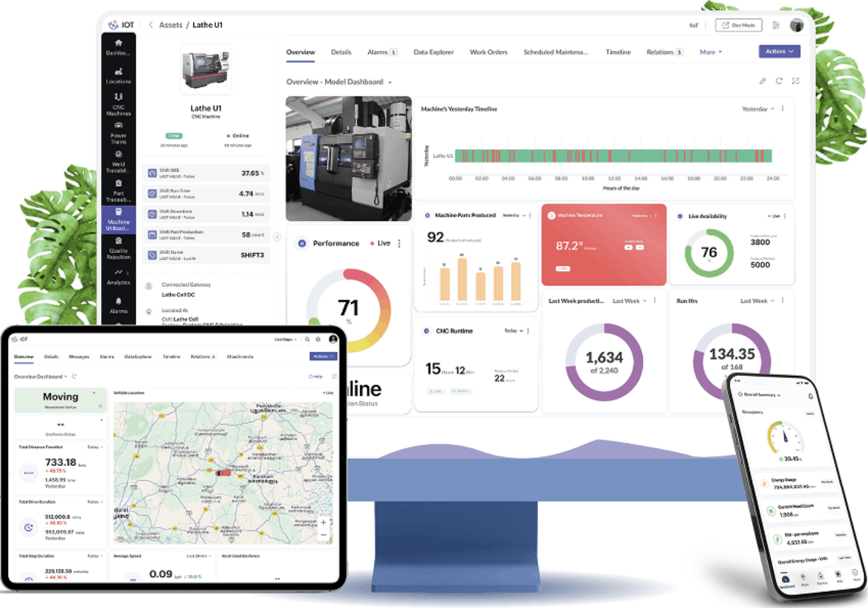The image size is (868, 608).
Task: Open Part Traceability in the sidebar
Action: click(118, 191)
